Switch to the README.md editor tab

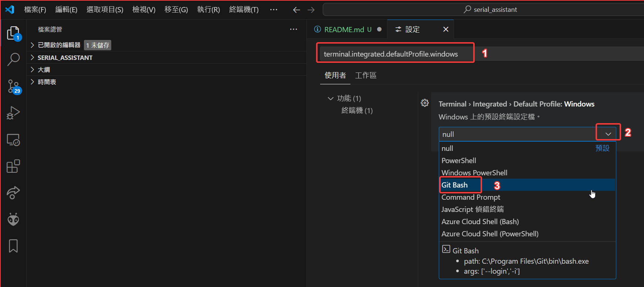[x=343, y=29]
